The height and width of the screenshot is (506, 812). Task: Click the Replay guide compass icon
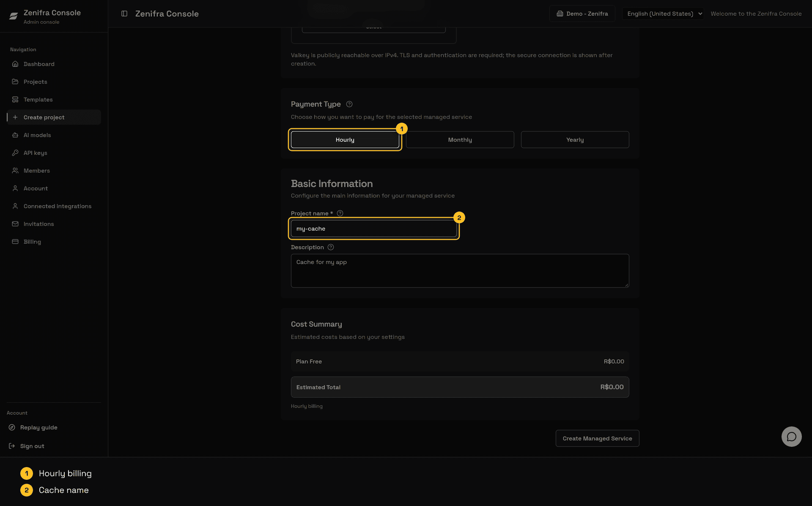pyautogui.click(x=12, y=427)
